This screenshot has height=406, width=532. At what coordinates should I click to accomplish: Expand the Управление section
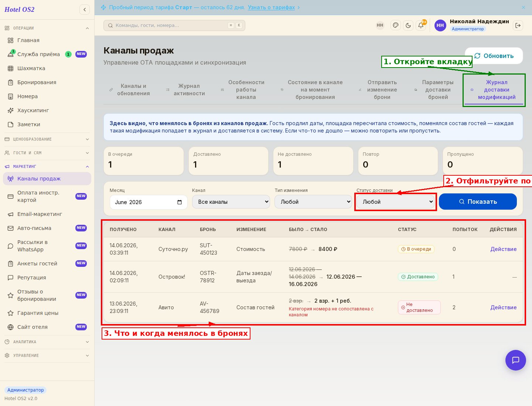(47, 355)
